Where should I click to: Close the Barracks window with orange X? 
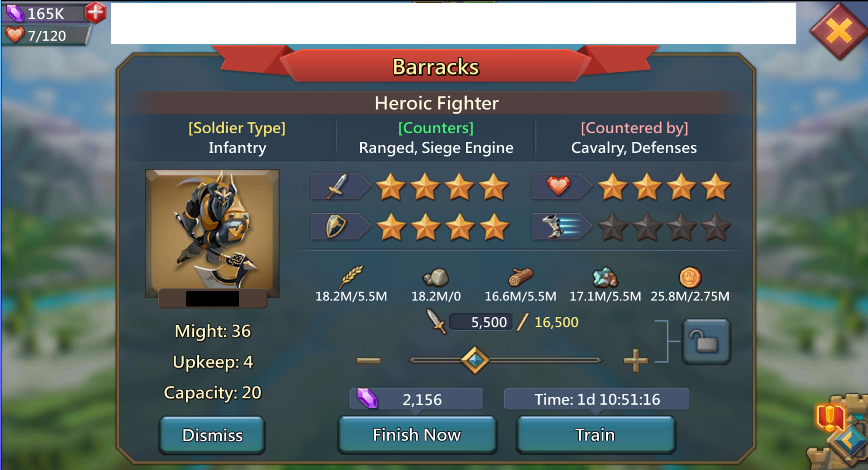[x=839, y=31]
